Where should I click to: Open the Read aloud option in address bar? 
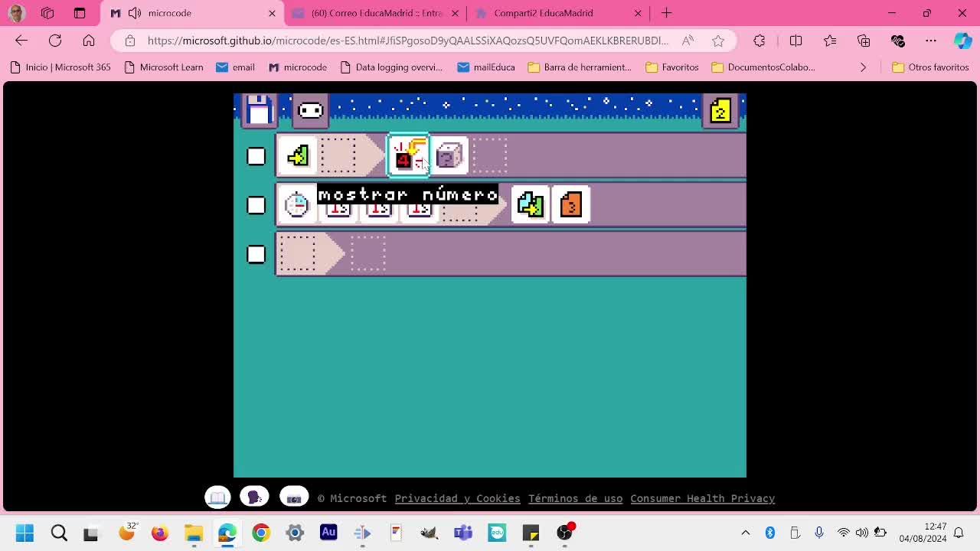pyautogui.click(x=688, y=41)
